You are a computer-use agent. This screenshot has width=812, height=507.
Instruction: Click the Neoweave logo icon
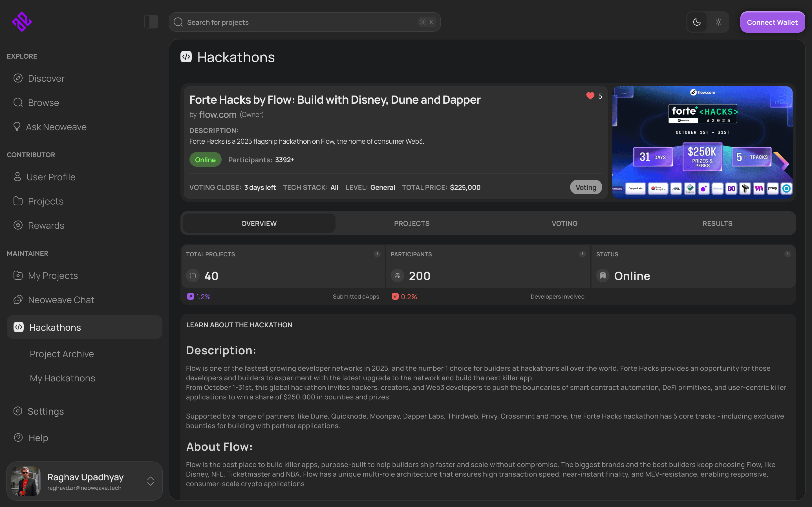pyautogui.click(x=22, y=22)
